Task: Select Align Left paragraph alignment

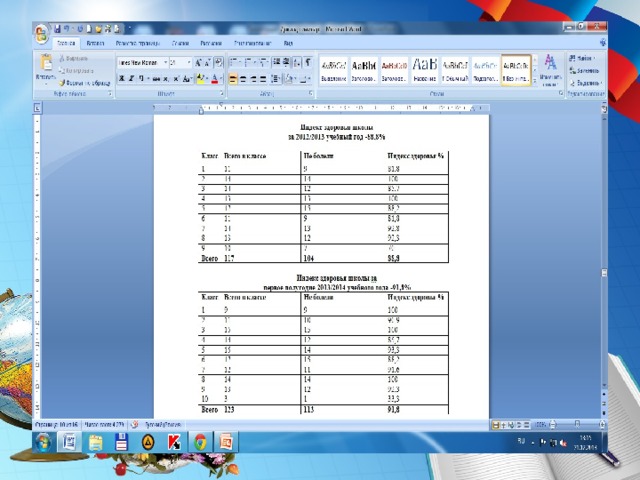Action: coord(233,79)
